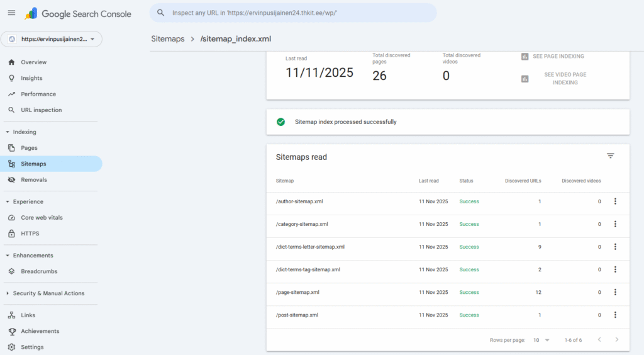
Task: Collapse the Enhancements section
Action: coord(8,256)
